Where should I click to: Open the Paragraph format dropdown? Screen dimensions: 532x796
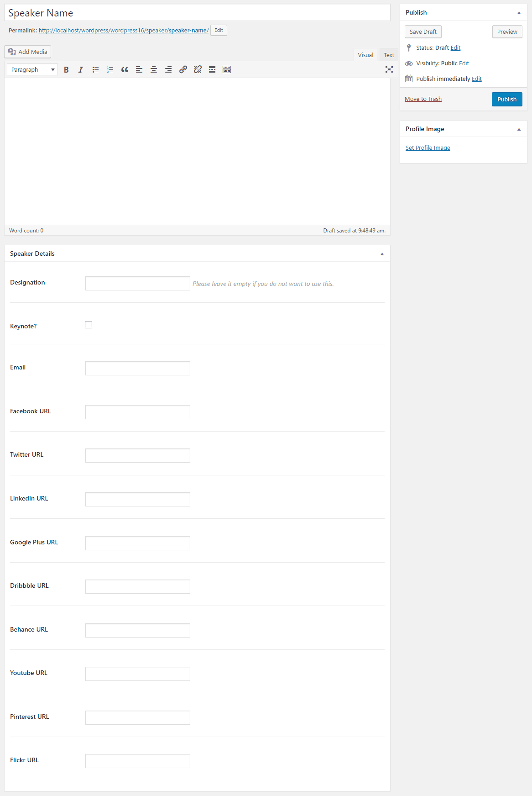[32, 70]
